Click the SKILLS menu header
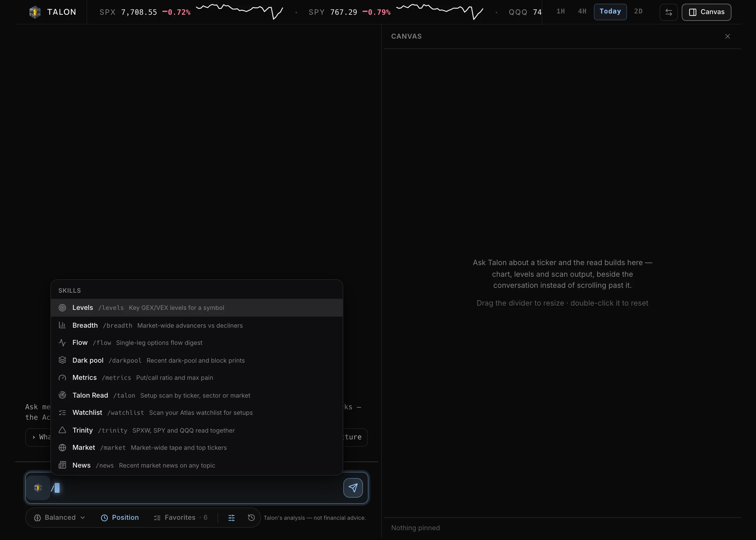This screenshot has height=540, width=756. [69, 291]
